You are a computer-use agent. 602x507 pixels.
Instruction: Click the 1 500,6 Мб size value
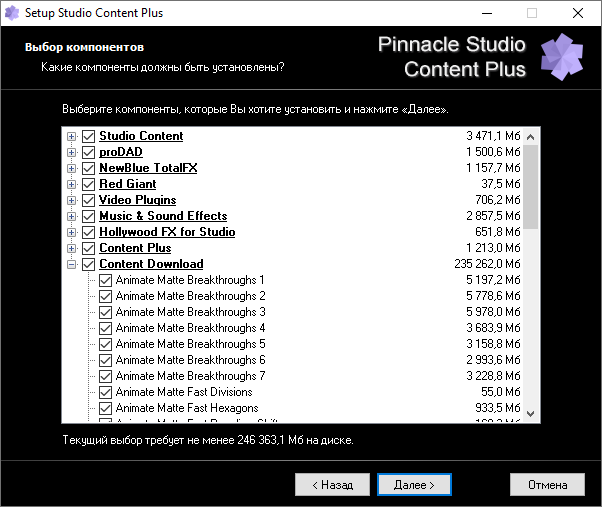point(493,152)
